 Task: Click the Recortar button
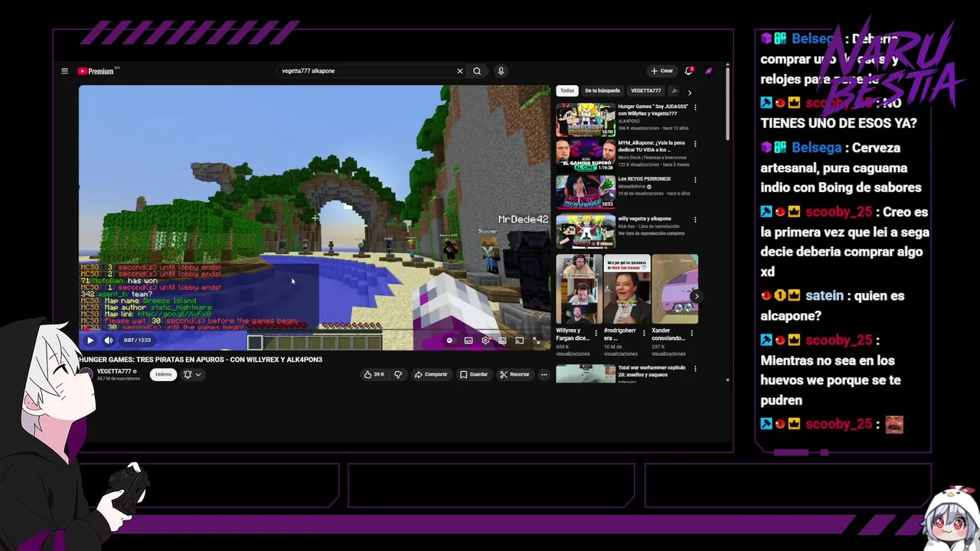click(x=514, y=374)
